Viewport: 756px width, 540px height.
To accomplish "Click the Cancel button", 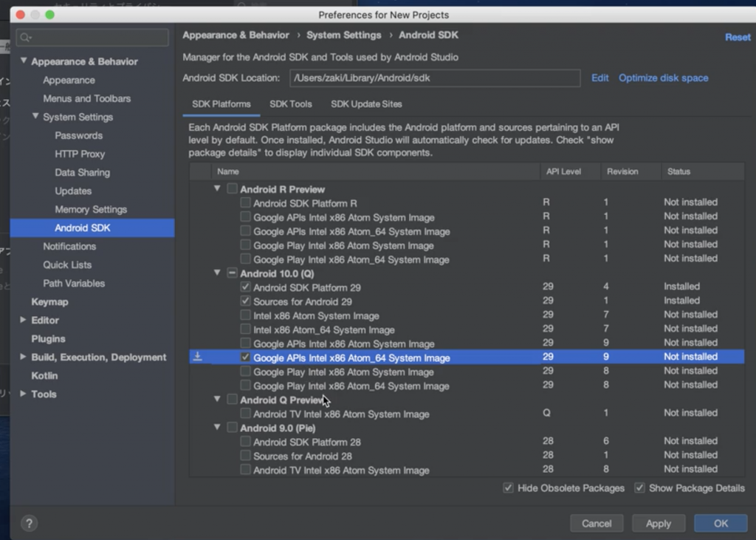I will coord(597,524).
